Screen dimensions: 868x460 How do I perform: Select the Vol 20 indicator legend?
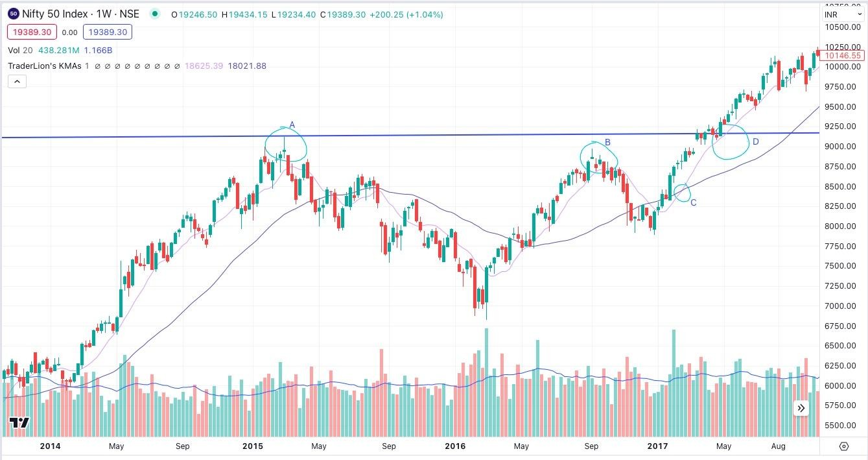click(x=22, y=50)
